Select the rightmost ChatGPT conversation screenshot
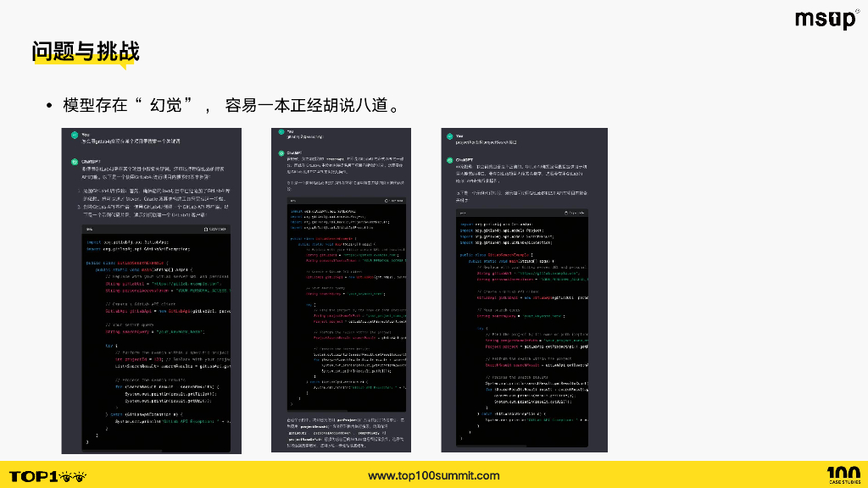 click(524, 288)
